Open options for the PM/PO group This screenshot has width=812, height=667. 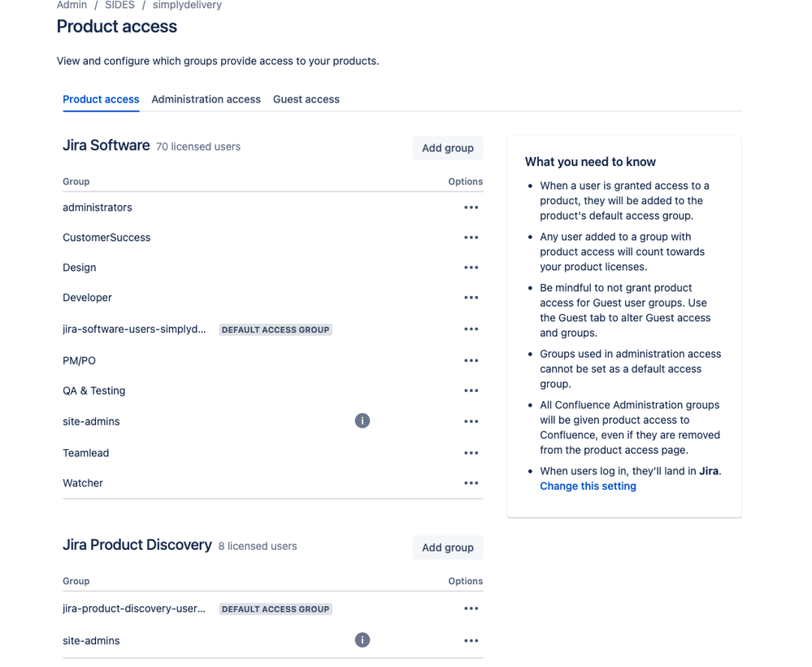click(471, 360)
